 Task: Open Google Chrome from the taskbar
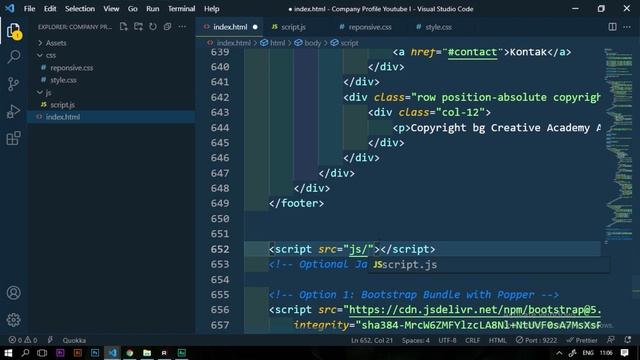click(130, 353)
